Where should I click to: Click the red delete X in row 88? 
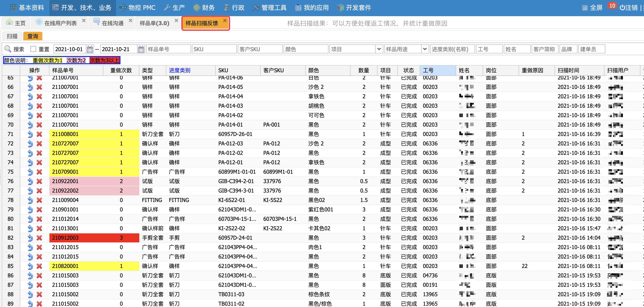39,294
